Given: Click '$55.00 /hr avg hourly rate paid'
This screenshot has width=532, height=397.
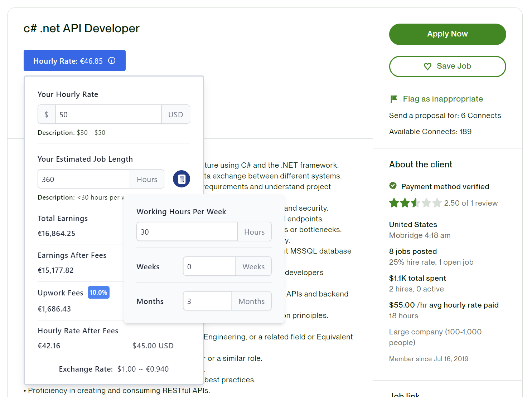Looking at the screenshot, I should (x=444, y=305).
